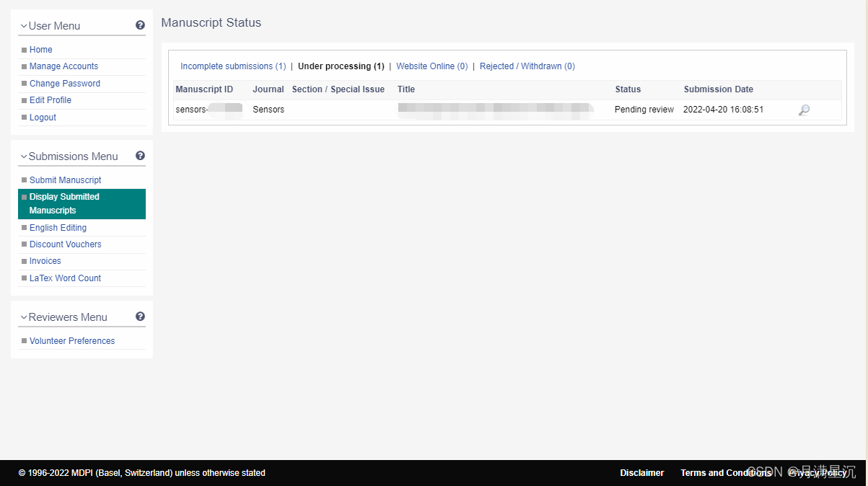Viewport: 868px width, 486px height.
Task: Click the Pending review status cell
Action: click(x=644, y=110)
